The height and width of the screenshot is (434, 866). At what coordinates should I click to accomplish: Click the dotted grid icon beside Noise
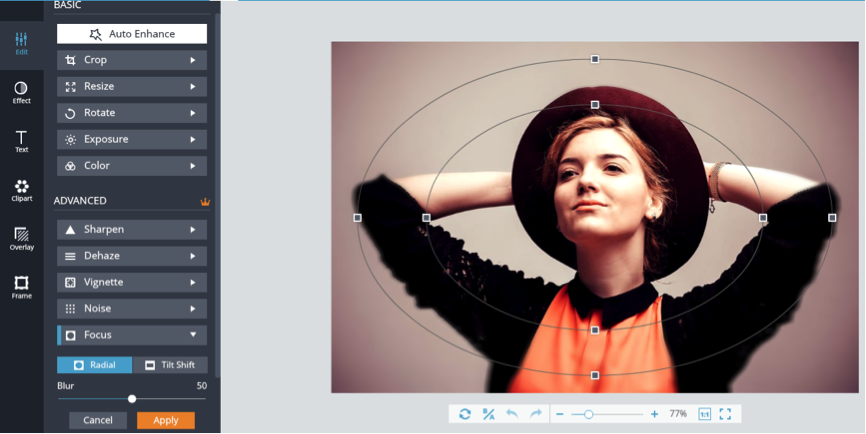click(70, 309)
